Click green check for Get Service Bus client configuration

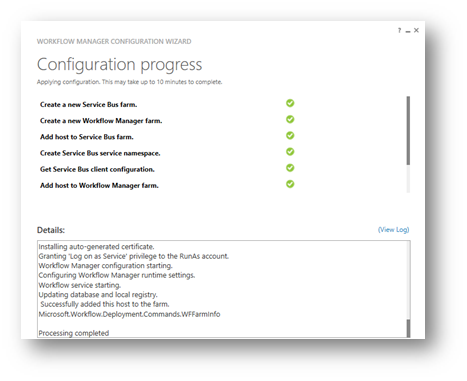(290, 168)
